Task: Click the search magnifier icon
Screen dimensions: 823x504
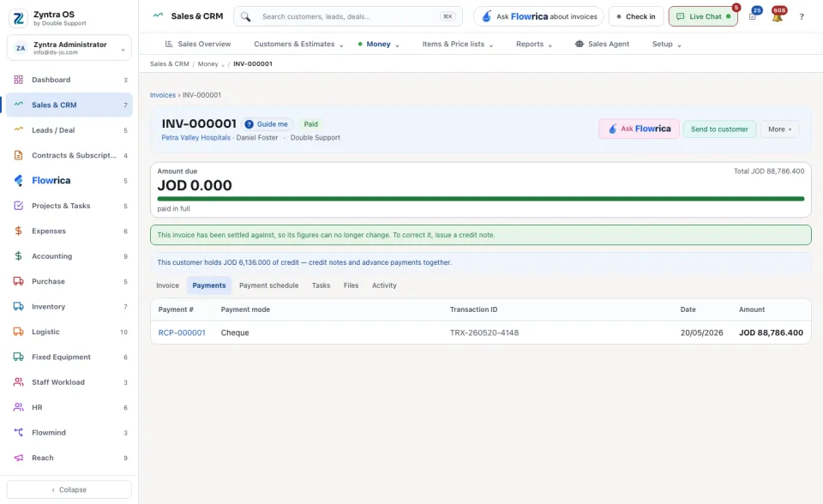Action: [x=246, y=16]
